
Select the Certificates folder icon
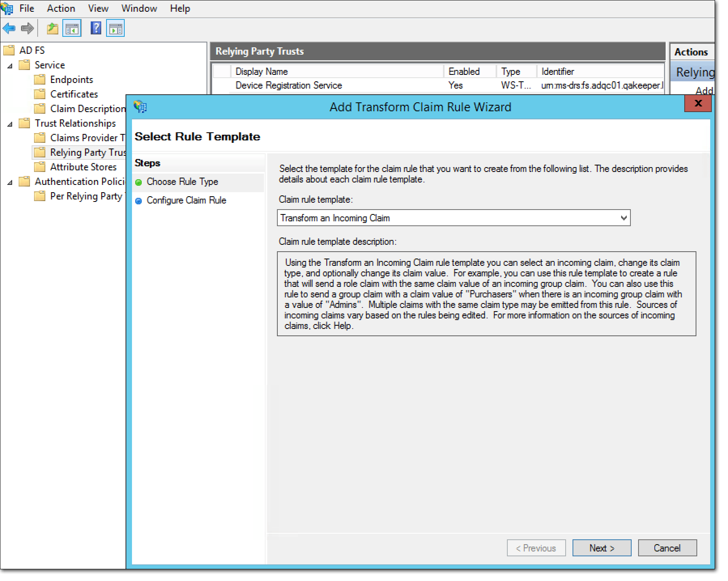coord(40,94)
